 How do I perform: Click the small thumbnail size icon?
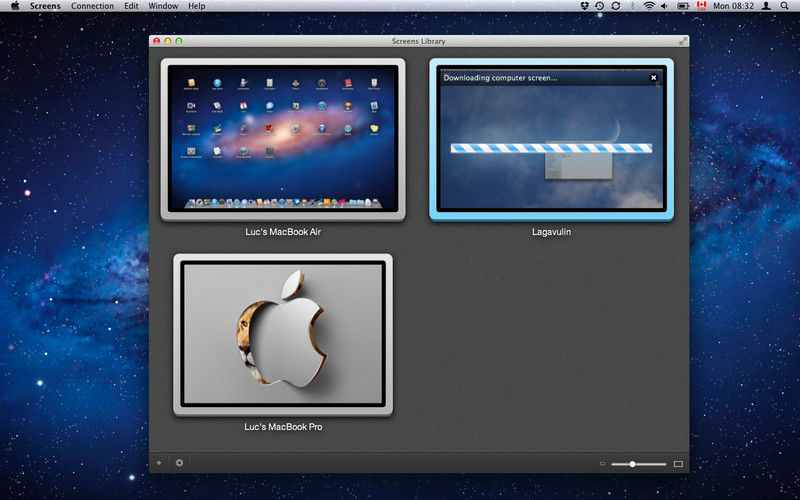coord(603,464)
